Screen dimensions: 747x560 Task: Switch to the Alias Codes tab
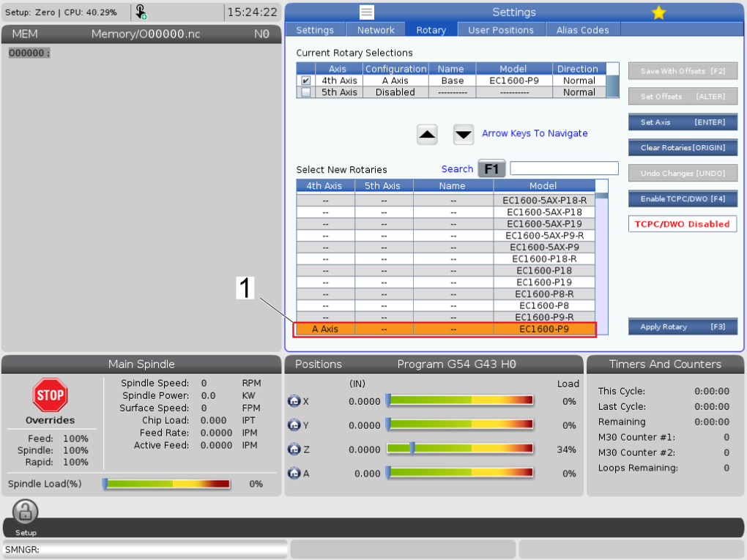point(583,30)
